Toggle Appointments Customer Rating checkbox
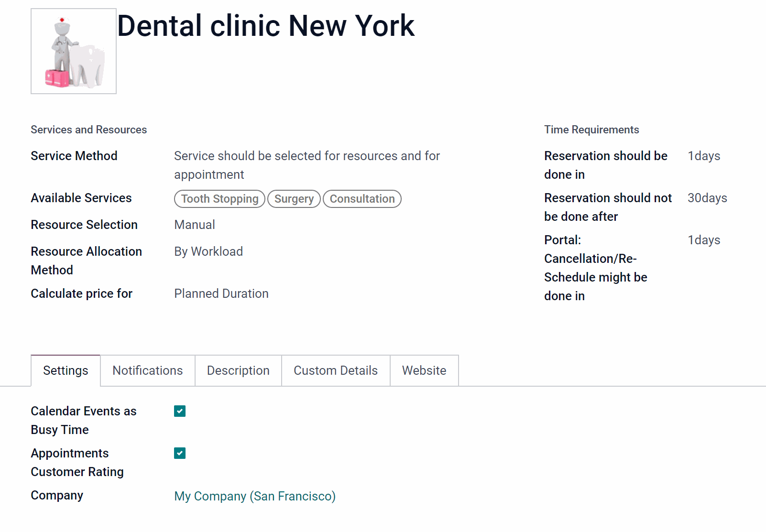The image size is (766, 532). click(x=180, y=453)
